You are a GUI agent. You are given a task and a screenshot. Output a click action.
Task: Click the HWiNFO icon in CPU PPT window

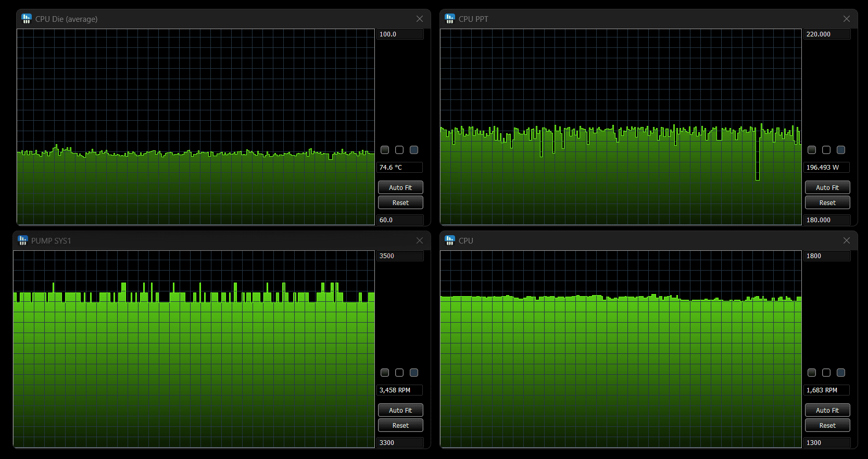[x=450, y=19]
